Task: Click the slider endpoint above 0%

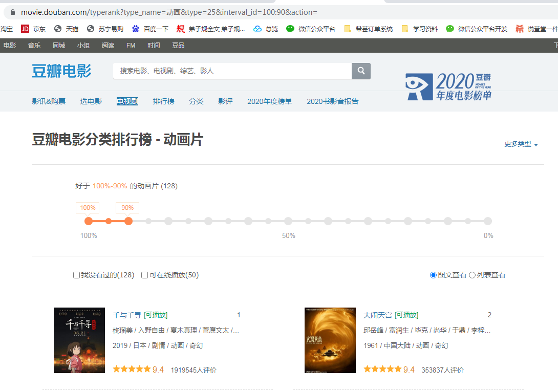Action: [488, 221]
